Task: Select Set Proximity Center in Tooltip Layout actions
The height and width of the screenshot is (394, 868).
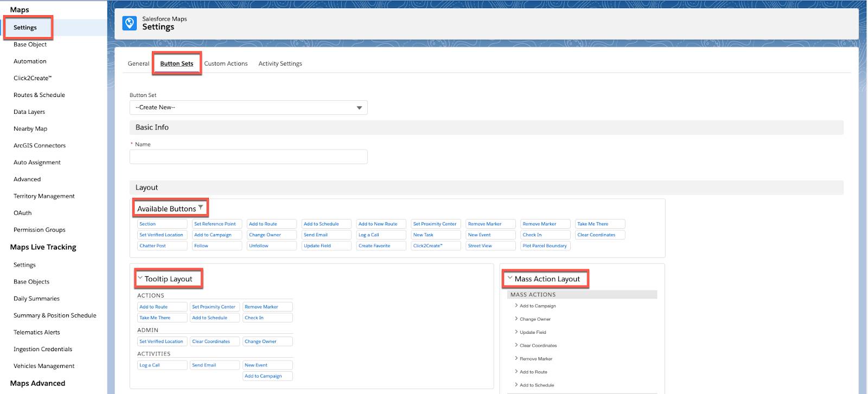Action: [215, 307]
